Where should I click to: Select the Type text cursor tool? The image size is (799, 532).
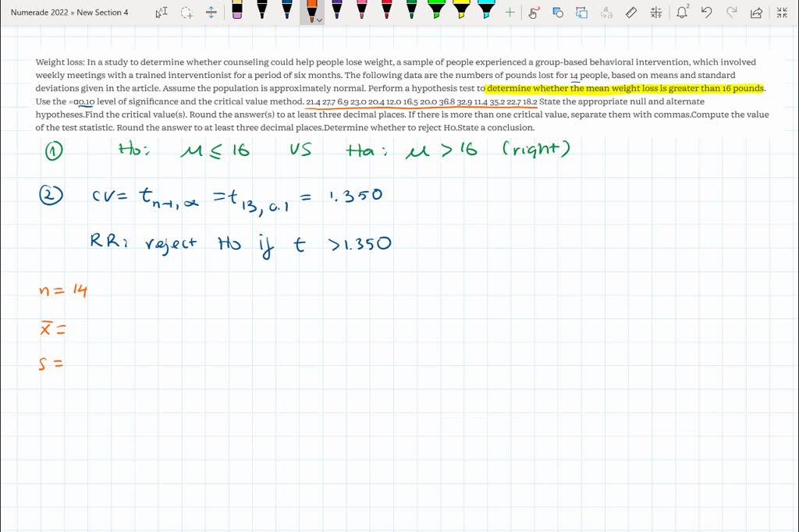(162, 12)
